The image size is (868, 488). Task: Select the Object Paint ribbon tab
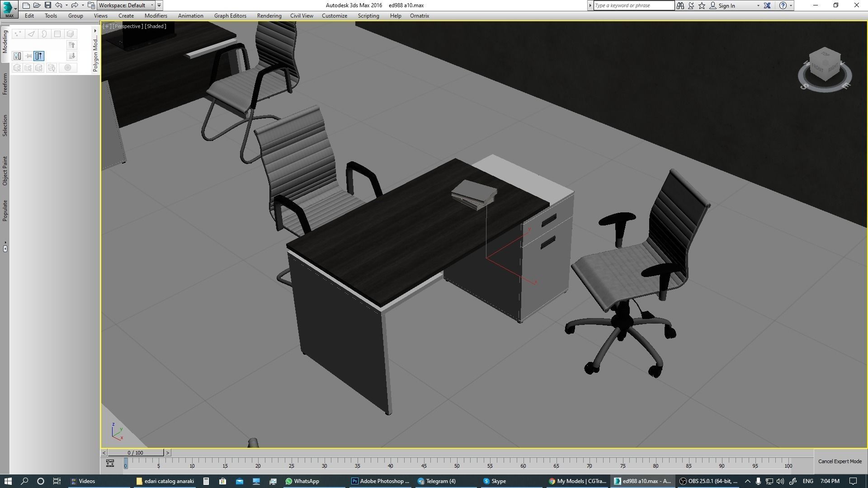[5, 171]
